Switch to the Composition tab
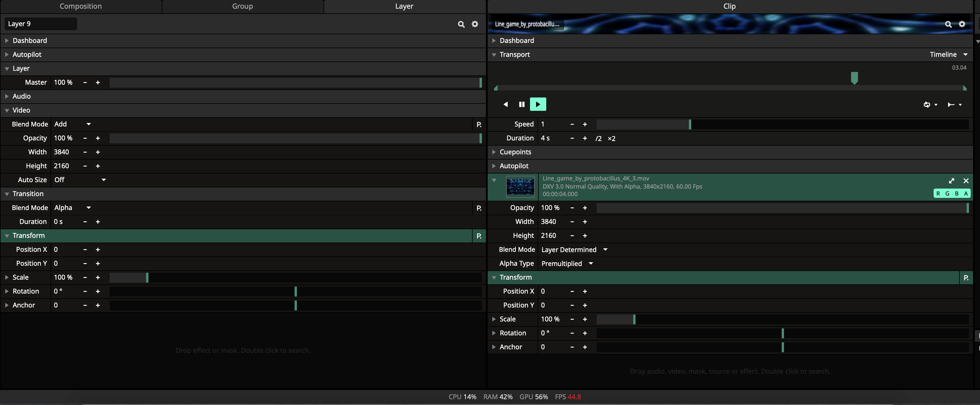The image size is (980, 405). coord(81,6)
